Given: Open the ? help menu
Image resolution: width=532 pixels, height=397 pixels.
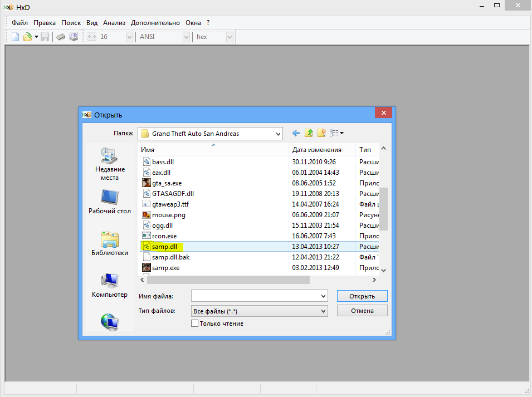Looking at the screenshot, I should click(x=208, y=23).
